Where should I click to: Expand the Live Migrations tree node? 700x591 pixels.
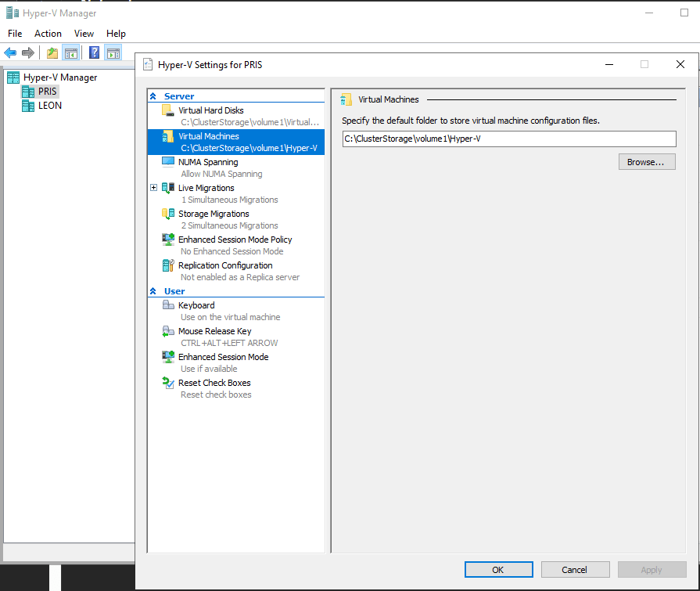click(x=154, y=188)
